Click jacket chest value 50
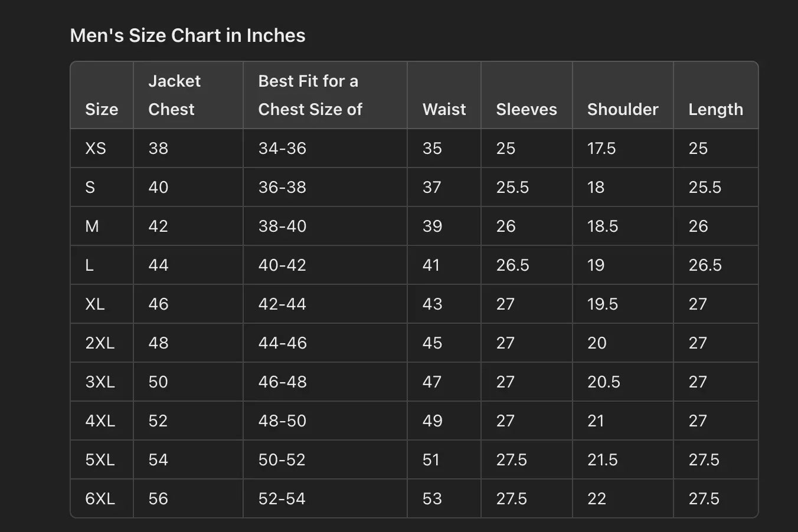This screenshot has width=798, height=532. (x=158, y=382)
